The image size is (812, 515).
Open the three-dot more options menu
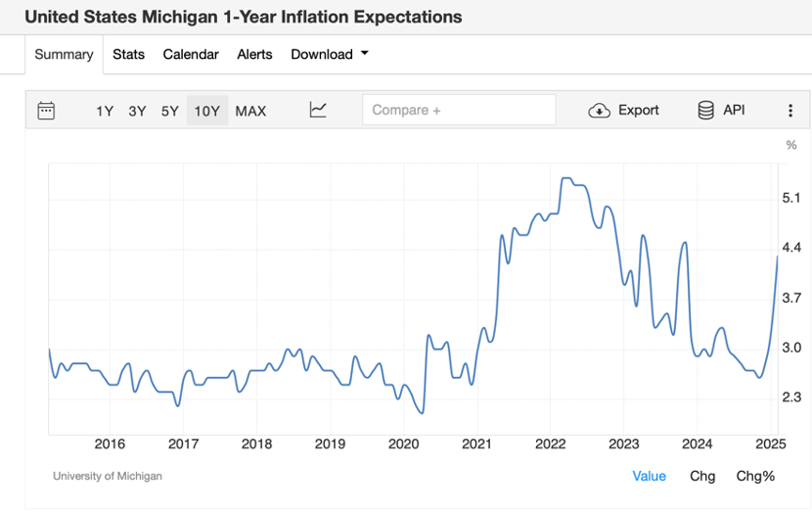coord(790,111)
